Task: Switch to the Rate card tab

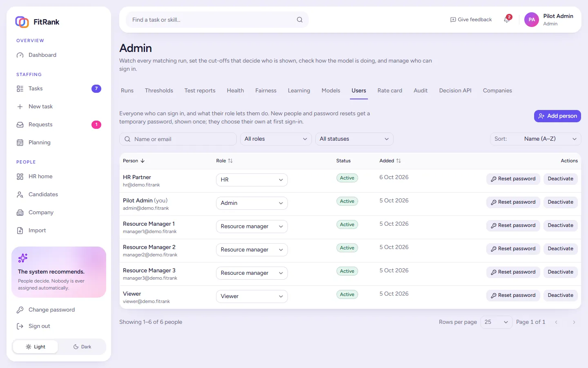Action: point(390,91)
